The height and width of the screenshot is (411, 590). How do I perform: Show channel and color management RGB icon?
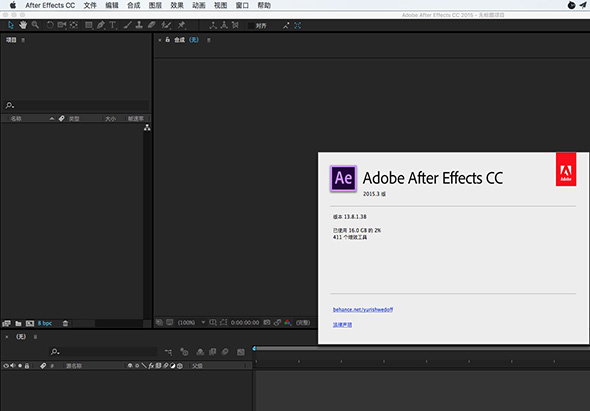click(288, 322)
